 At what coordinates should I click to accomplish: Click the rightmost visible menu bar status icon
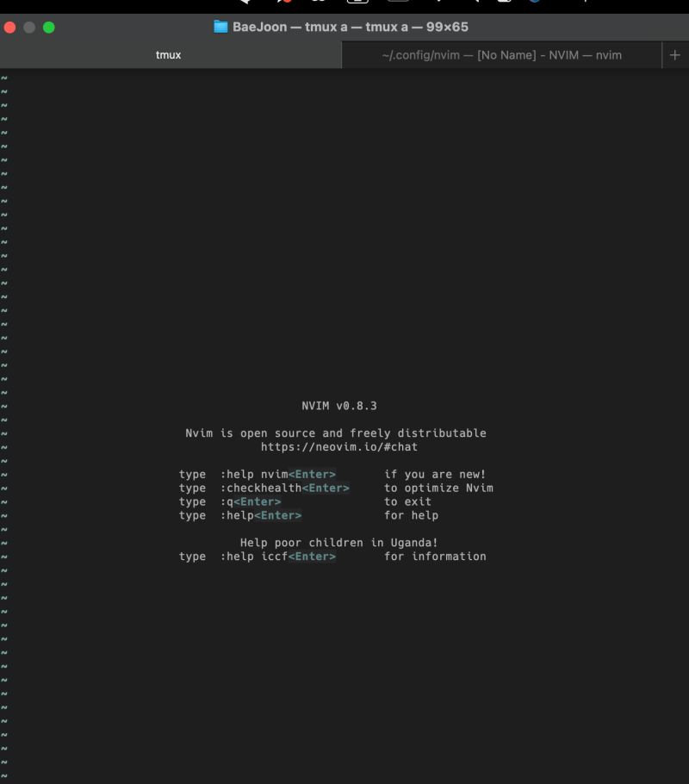click(586, 3)
